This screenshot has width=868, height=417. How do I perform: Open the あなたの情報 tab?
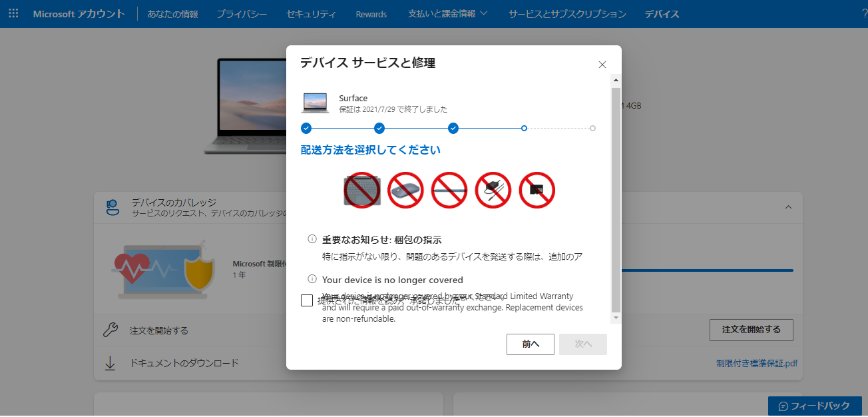tap(172, 14)
